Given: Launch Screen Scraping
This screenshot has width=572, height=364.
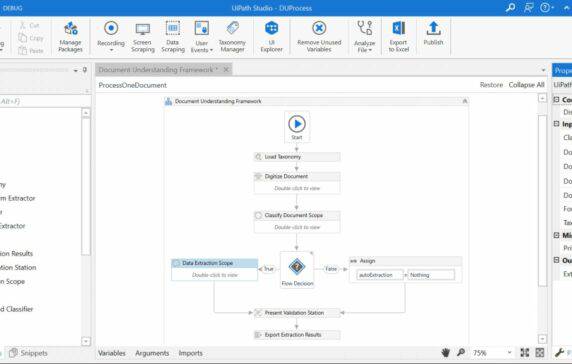Looking at the screenshot, I should pos(143,36).
